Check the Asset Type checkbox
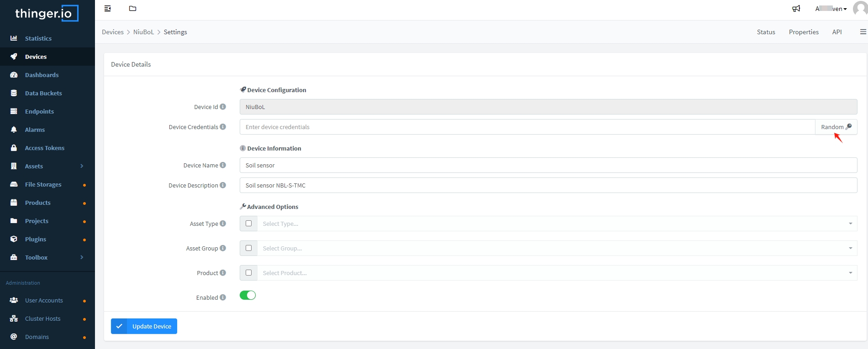The image size is (868, 349). (248, 224)
